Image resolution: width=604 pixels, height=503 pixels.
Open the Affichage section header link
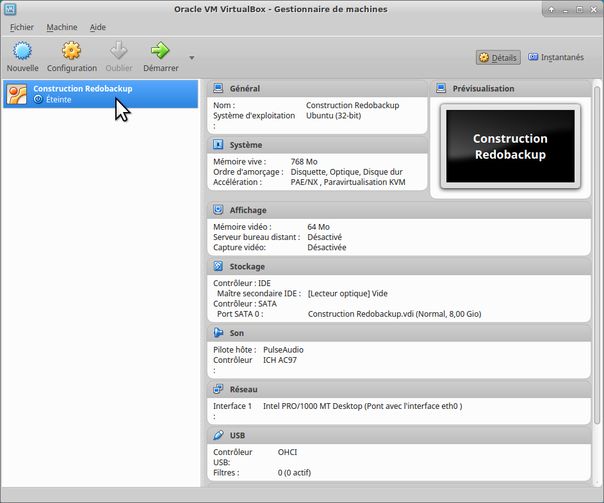[x=248, y=210]
